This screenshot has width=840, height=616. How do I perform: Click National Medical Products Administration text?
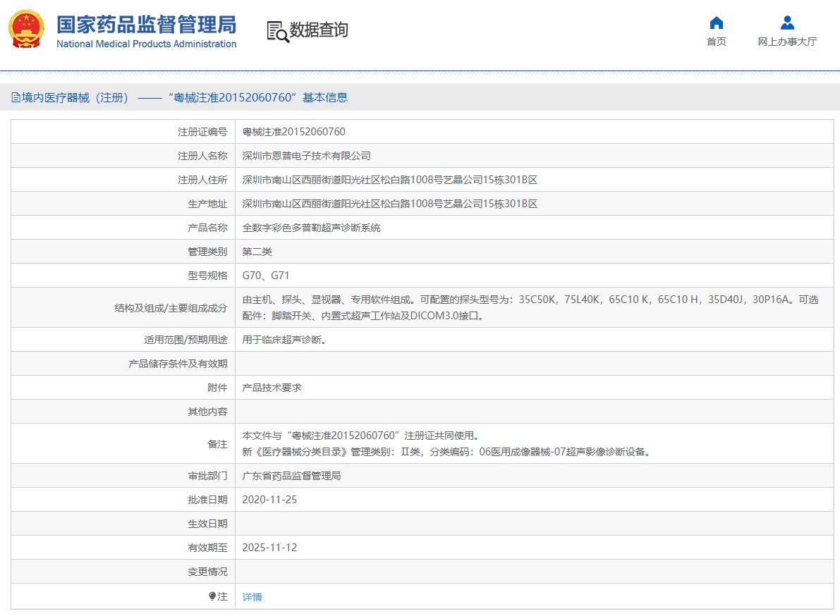tap(146, 44)
